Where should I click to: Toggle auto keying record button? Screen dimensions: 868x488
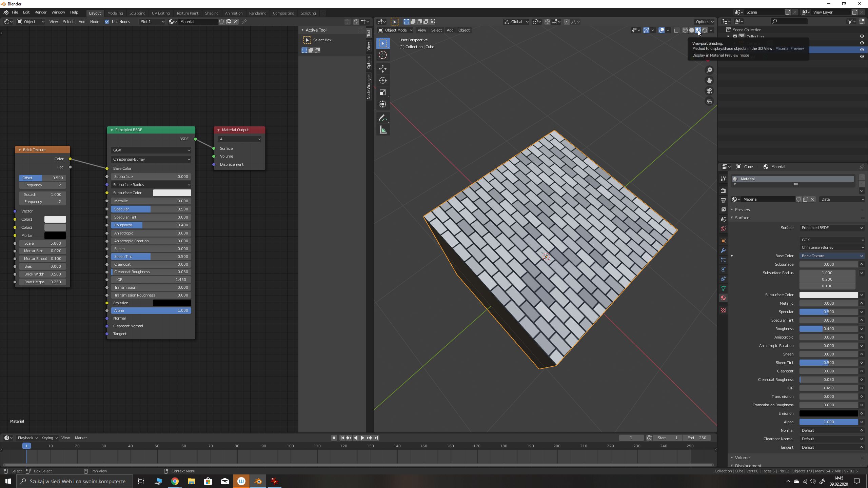pyautogui.click(x=334, y=438)
